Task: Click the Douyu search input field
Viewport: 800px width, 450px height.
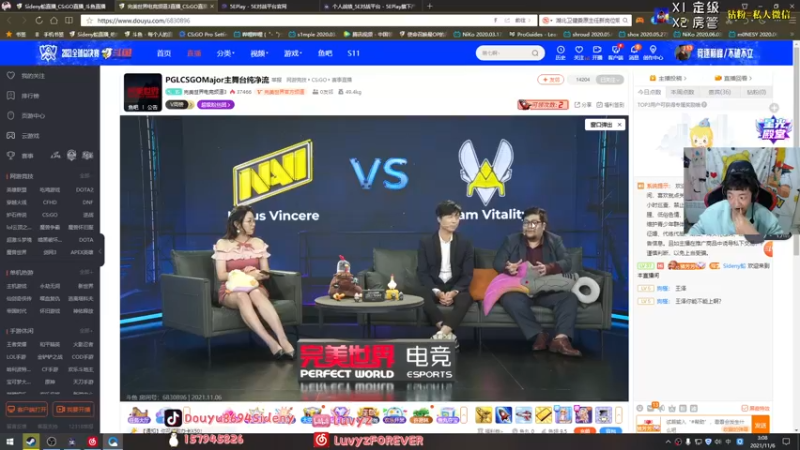Action: [503, 53]
